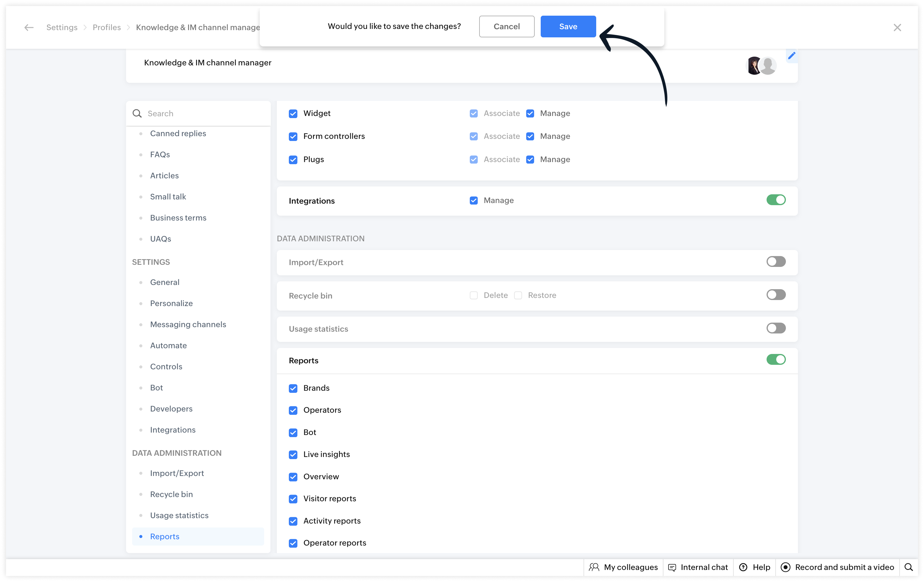
Task: Uncheck Manage for Form controllers
Action: coord(530,136)
